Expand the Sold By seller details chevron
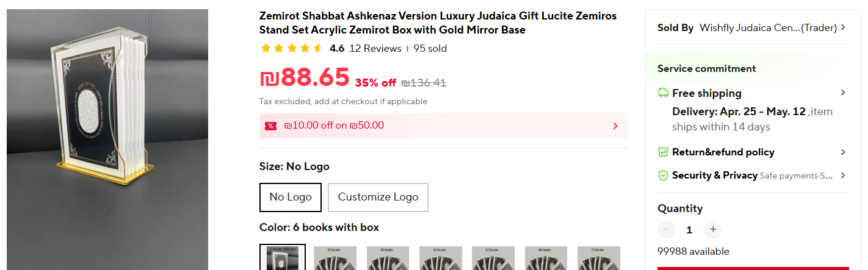The image size is (868, 270). [843, 27]
